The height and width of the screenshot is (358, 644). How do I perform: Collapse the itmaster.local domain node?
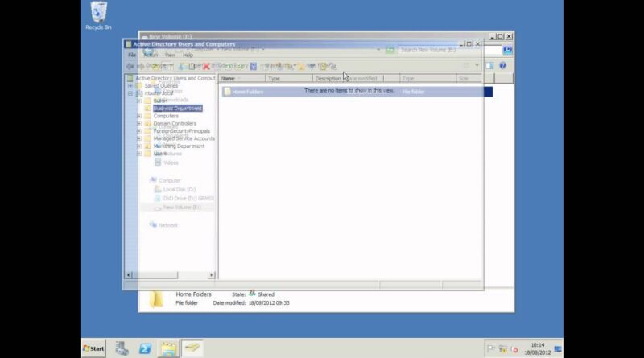point(130,93)
